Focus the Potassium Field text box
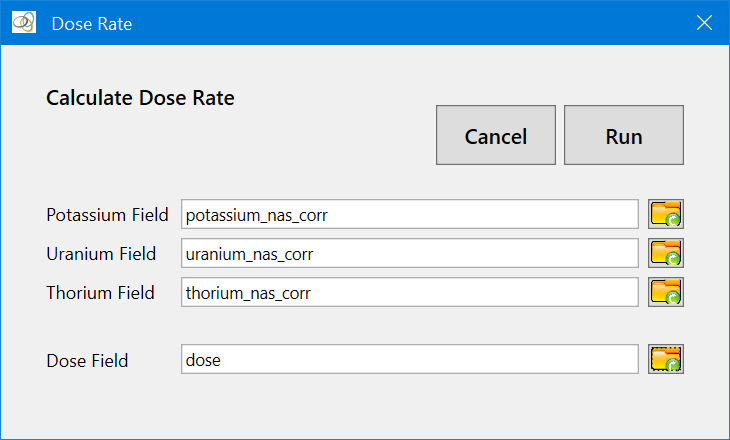The image size is (730, 440). coord(409,214)
